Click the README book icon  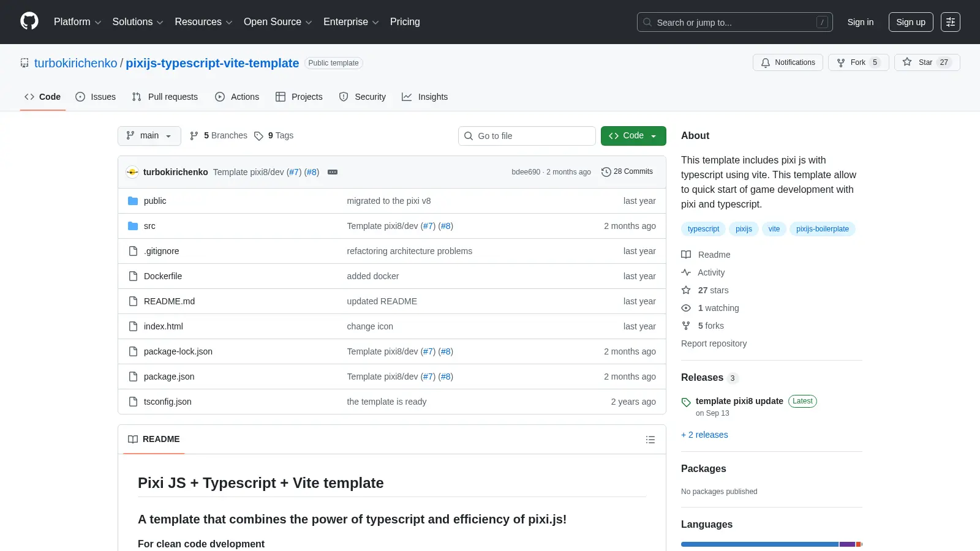coord(133,439)
